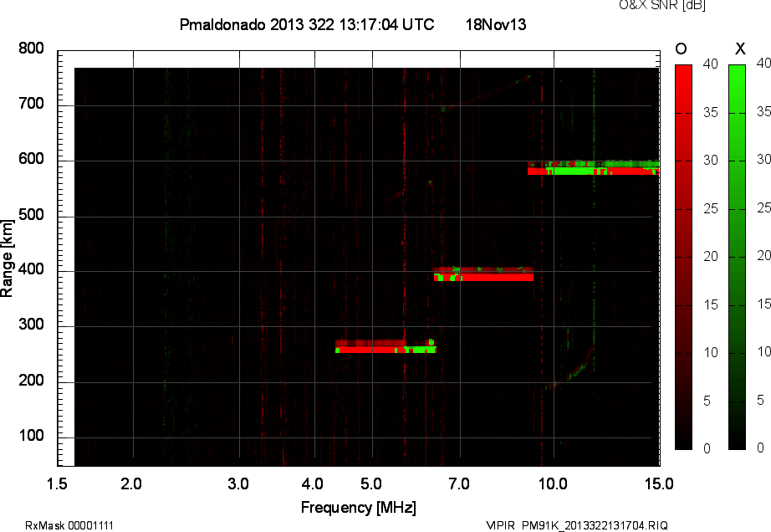The width and height of the screenshot is (771, 532).
Task: Click the 15.0 frequency tick label
Action: pyautogui.click(x=659, y=483)
